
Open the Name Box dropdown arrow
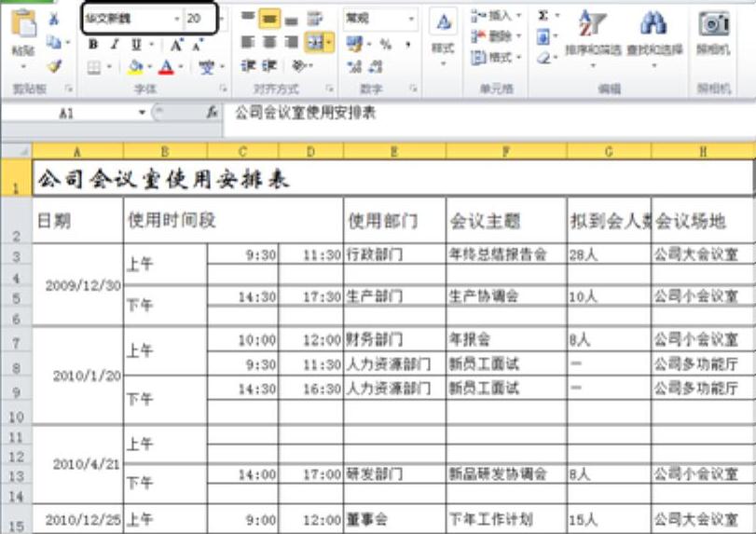[x=142, y=113]
